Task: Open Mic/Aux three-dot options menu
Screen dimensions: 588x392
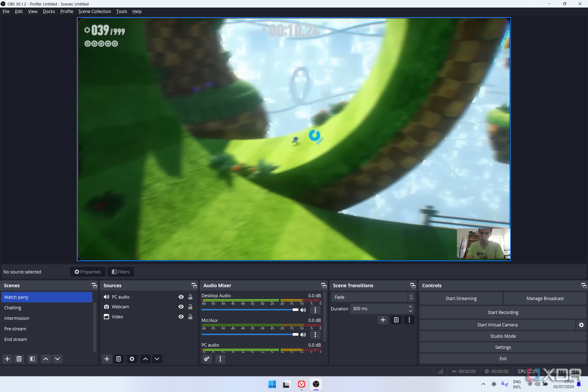Action: [x=315, y=335]
